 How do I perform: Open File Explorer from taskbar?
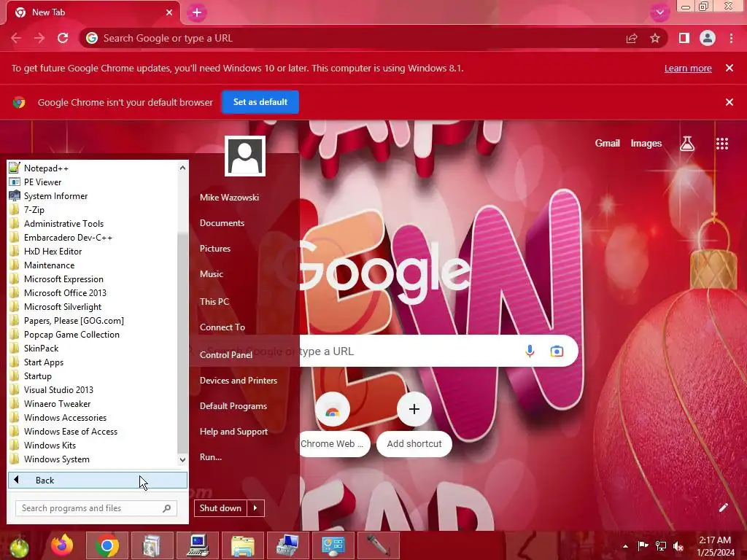242,545
